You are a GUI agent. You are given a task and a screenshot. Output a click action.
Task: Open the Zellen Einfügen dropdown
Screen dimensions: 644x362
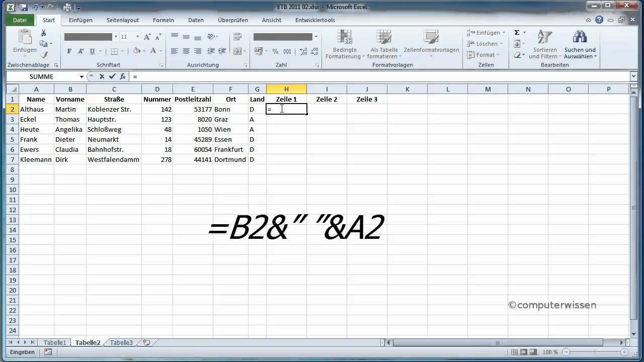[x=486, y=33]
